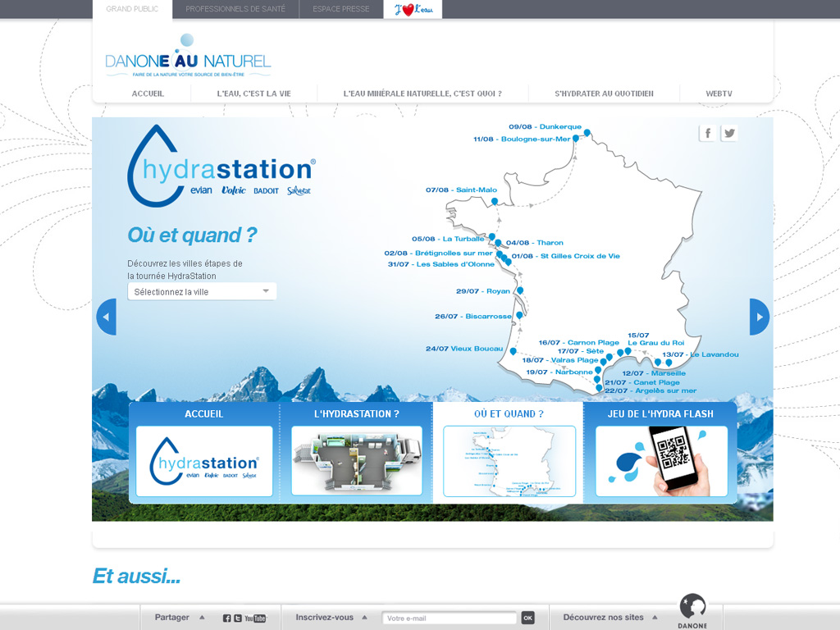
Task: Click 22/07 - Argelès sur mer label
Action: 651,390
